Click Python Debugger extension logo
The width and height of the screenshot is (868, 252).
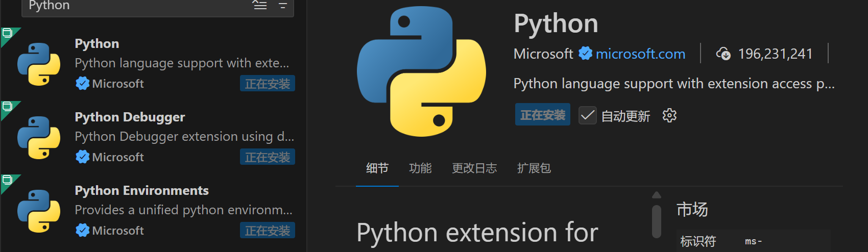click(39, 137)
